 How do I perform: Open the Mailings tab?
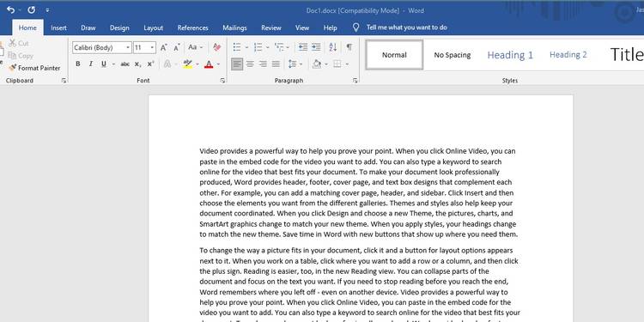pos(234,28)
